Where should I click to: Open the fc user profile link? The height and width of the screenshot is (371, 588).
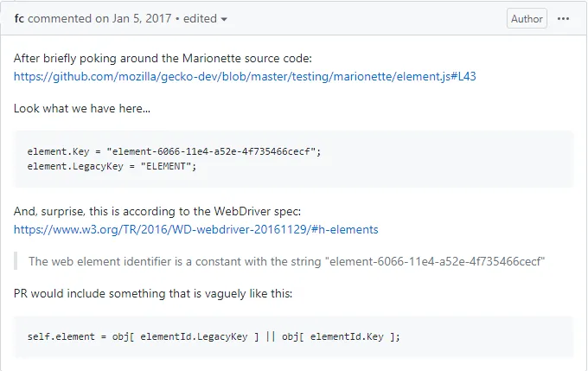coord(19,18)
